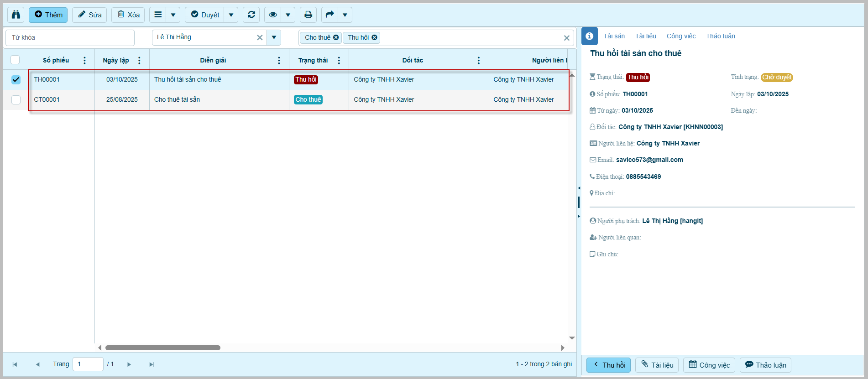Check the CT00001 row checkbox

tap(16, 100)
